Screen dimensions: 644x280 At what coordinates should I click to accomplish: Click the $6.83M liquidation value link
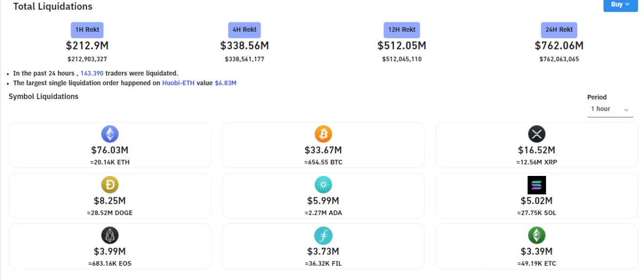pyautogui.click(x=225, y=83)
